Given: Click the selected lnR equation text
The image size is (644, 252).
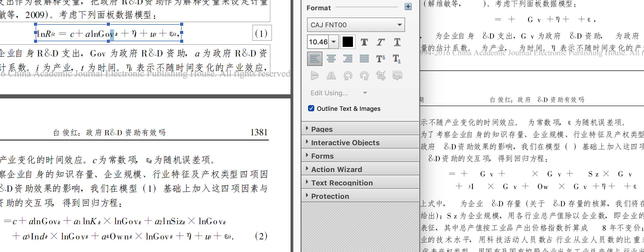Looking at the screenshot, I should pos(108,34).
